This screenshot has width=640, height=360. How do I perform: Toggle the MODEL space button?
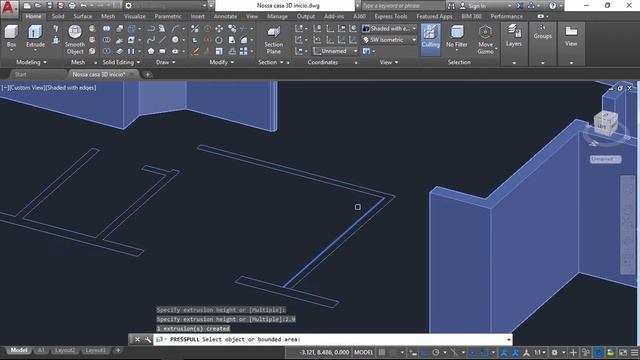click(x=364, y=352)
